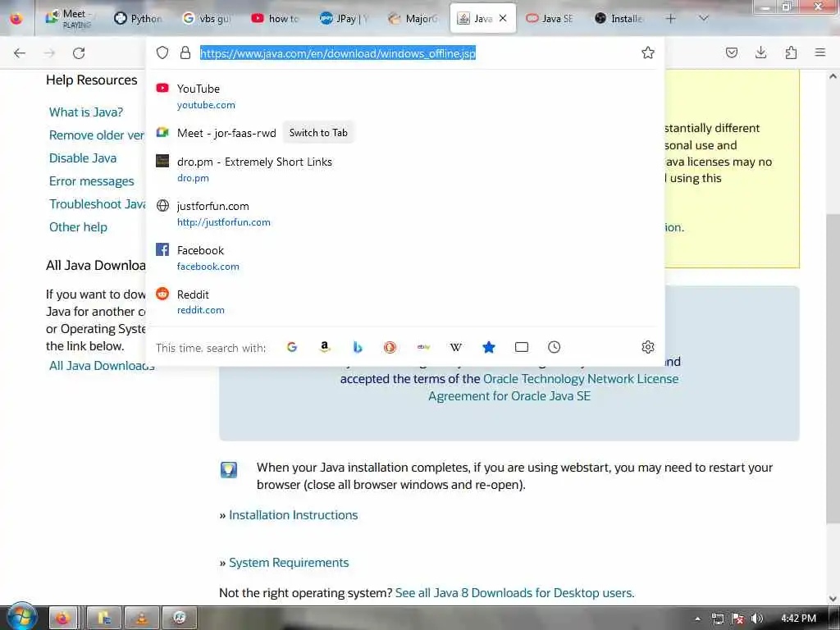
Task: Click the VLC taskbar icon
Action: [141, 619]
